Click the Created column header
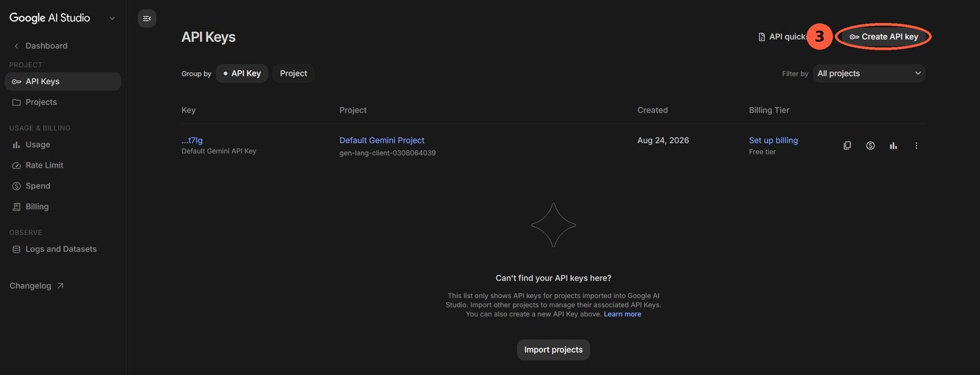The width and height of the screenshot is (980, 375). 652,110
